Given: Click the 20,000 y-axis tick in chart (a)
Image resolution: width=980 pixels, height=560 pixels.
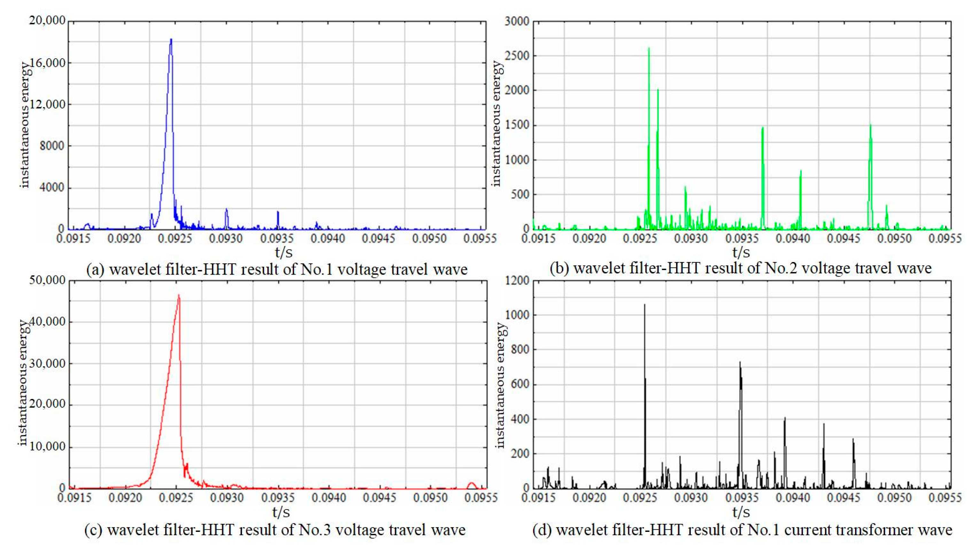Looking at the screenshot, I should coord(47,20).
